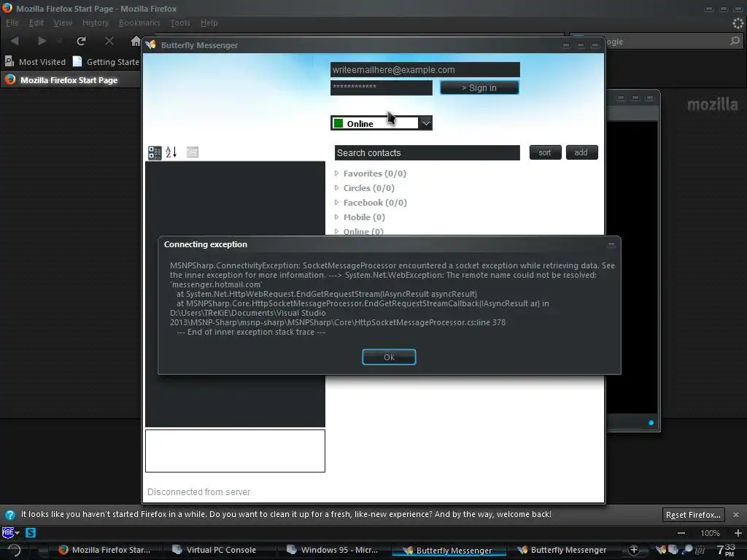Click the Firefox logo in title bar
This screenshot has height=560, width=747.
7,8
